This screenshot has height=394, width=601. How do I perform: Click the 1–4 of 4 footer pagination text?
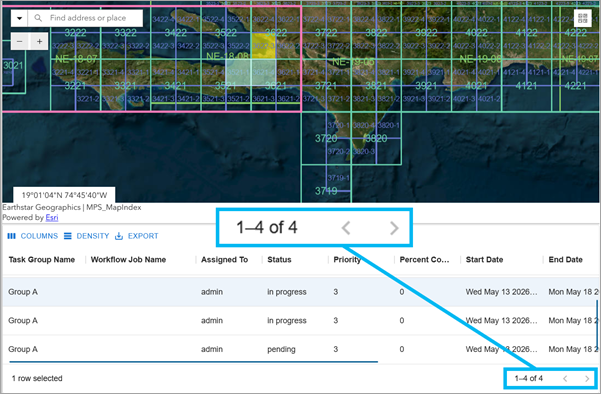(x=529, y=379)
